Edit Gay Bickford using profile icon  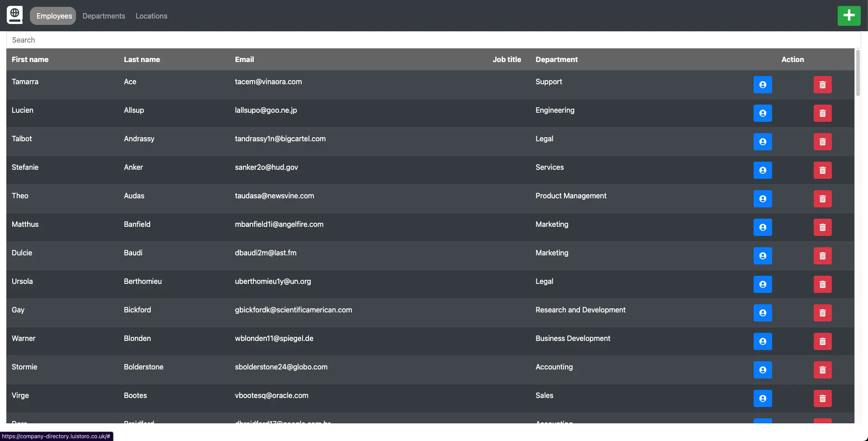pos(762,313)
